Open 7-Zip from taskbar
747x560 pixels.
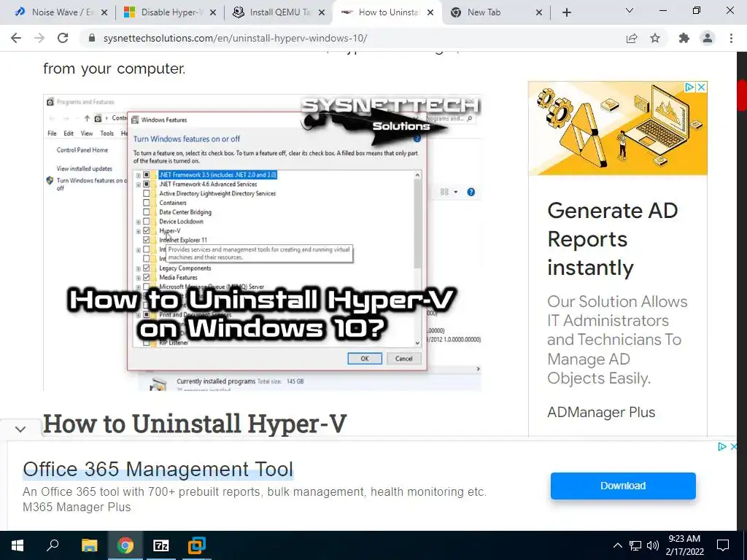point(161,545)
